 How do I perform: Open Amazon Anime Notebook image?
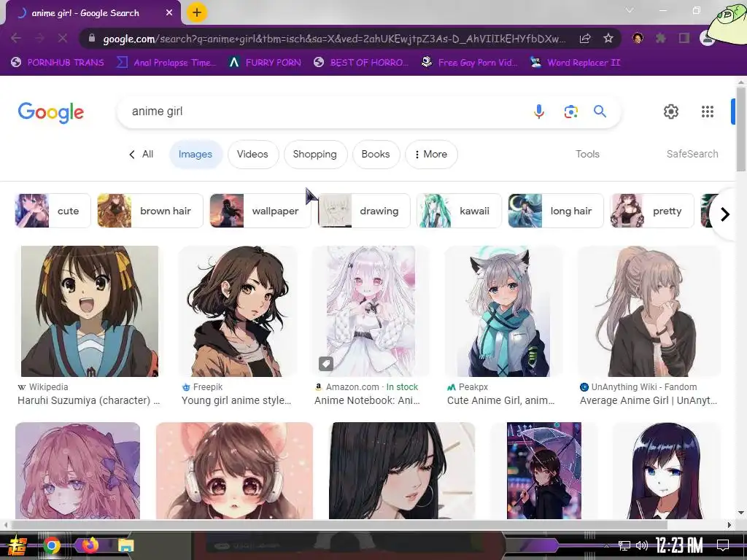click(371, 311)
